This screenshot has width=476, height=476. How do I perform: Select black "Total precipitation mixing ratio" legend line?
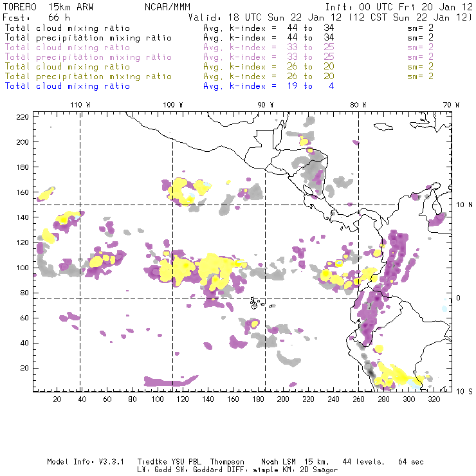pyautogui.click(x=88, y=38)
